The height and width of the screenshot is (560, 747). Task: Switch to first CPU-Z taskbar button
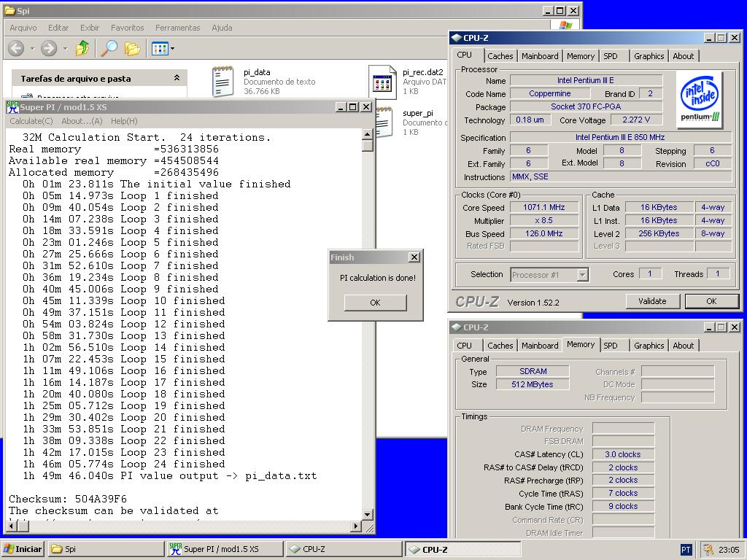[344, 549]
